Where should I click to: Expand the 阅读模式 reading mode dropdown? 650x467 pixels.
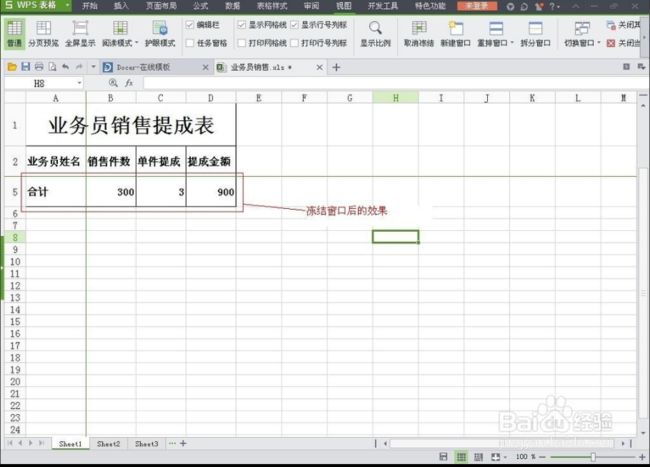point(136,43)
